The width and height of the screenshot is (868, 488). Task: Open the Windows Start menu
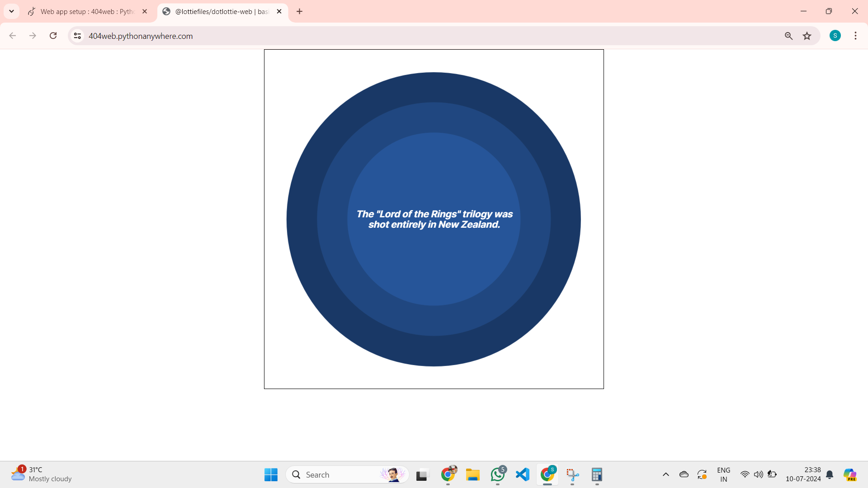271,474
